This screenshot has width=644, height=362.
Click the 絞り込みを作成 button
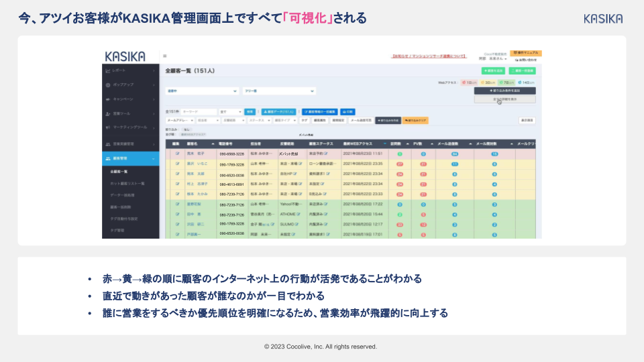click(388, 121)
